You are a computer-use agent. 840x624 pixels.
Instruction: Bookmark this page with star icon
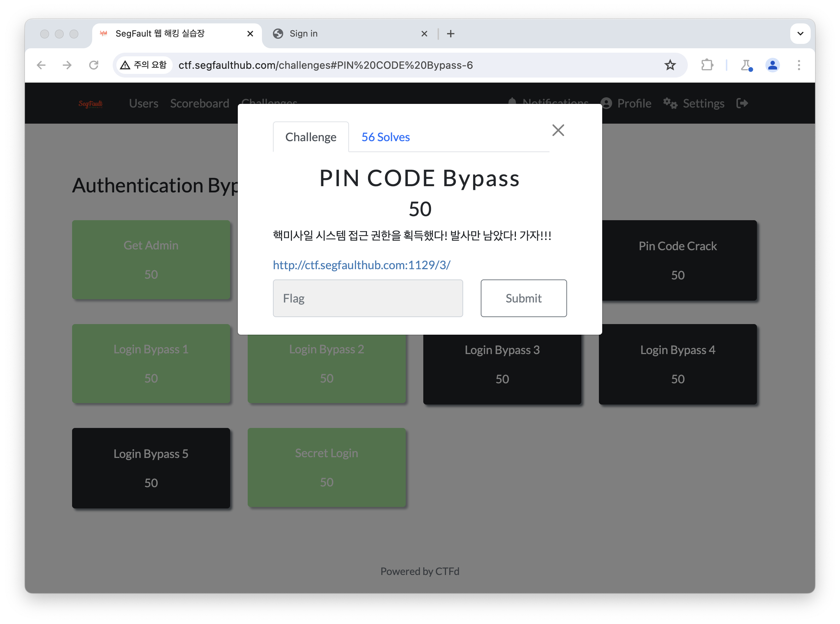coord(670,65)
